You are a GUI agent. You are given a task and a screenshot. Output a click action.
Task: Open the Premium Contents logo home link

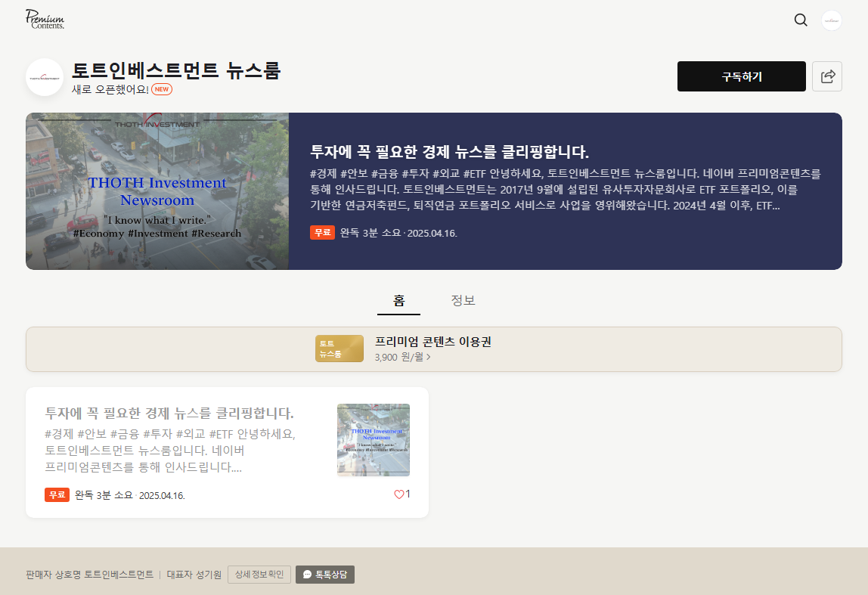point(45,20)
